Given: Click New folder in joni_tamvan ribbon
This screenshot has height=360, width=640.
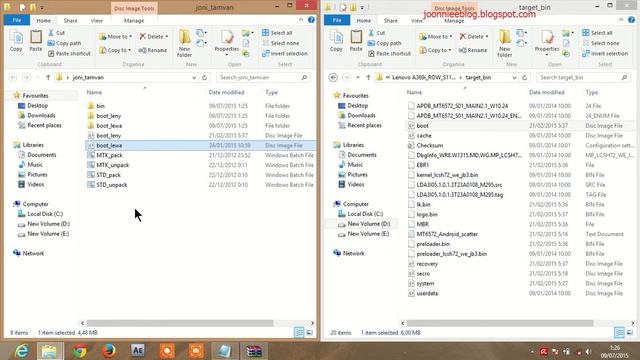Looking at the screenshot, I should [x=184, y=43].
